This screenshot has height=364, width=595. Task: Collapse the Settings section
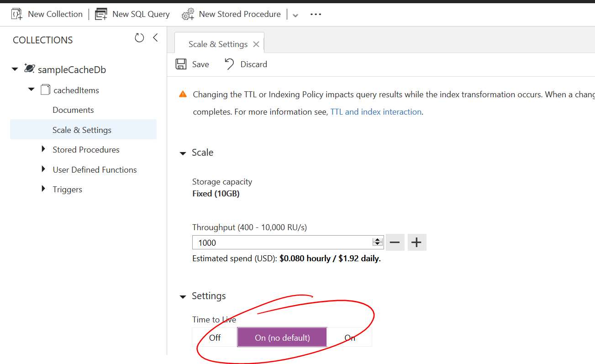[x=183, y=296]
